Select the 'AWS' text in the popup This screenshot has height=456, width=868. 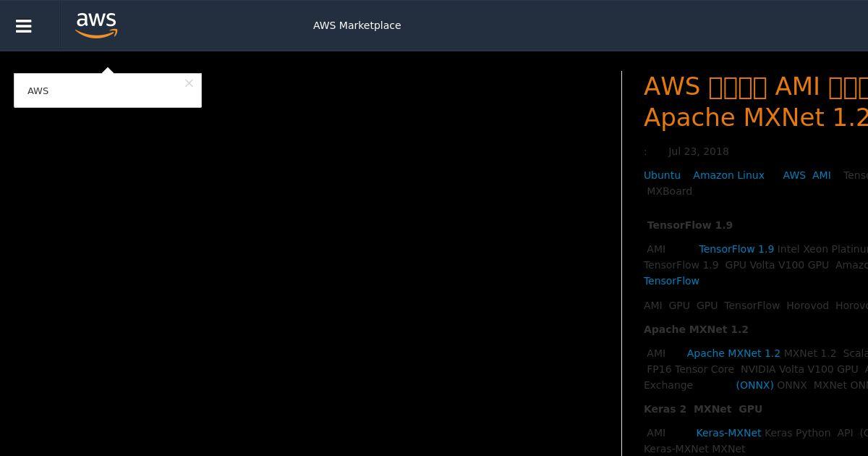(x=38, y=90)
